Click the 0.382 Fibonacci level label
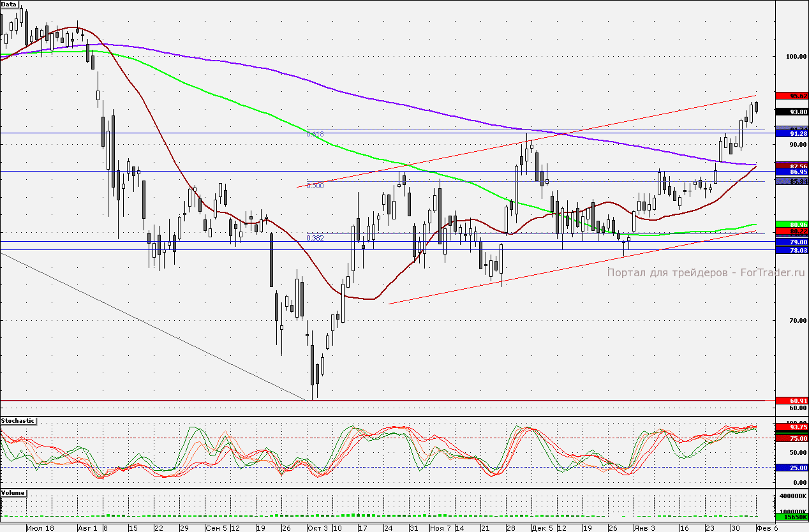 315,238
